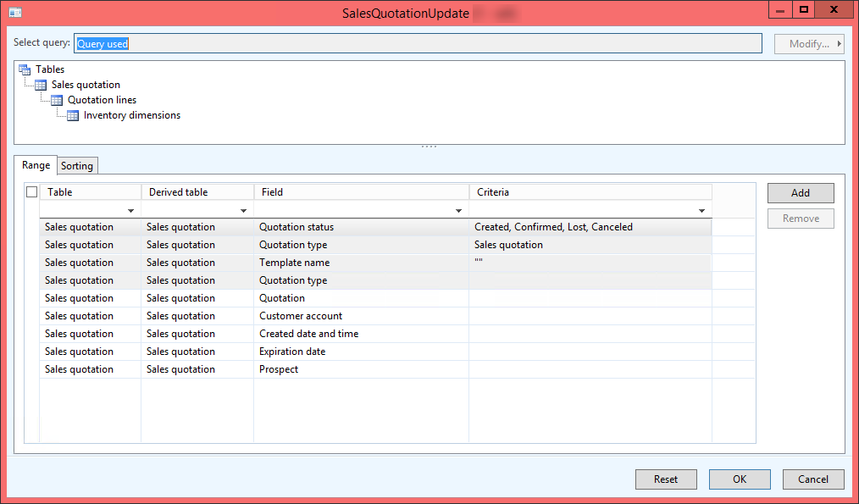Screen dimensions: 859x504
Task: Open the Table column filter dropdown
Action: pos(130,210)
